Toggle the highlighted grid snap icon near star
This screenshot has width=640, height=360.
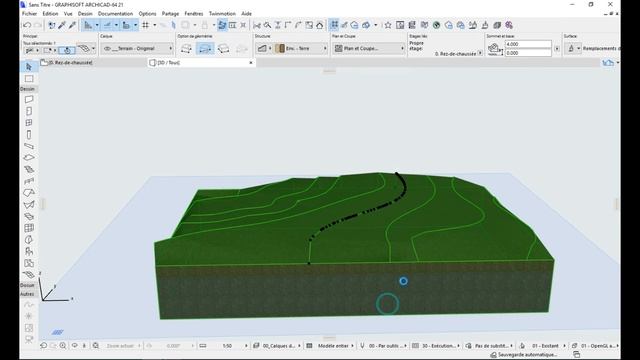(x=334, y=25)
